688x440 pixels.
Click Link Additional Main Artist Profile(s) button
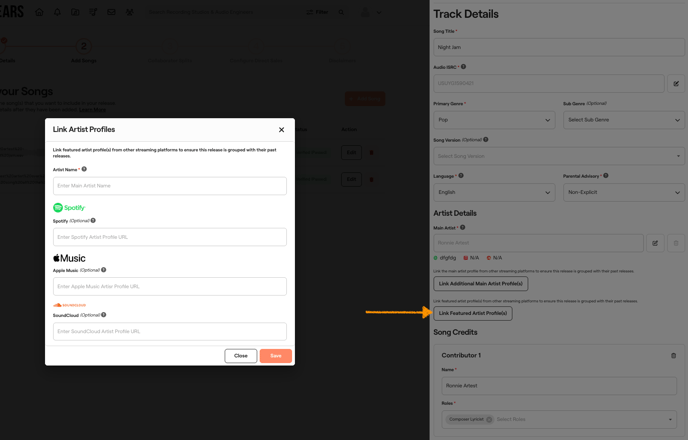(480, 283)
